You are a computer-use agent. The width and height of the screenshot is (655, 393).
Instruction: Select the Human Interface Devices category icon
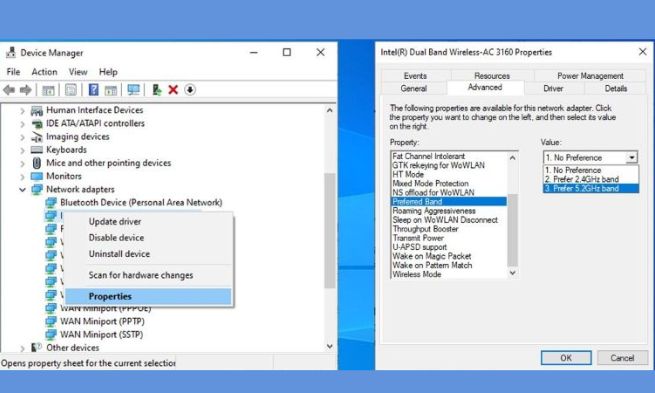pos(37,110)
